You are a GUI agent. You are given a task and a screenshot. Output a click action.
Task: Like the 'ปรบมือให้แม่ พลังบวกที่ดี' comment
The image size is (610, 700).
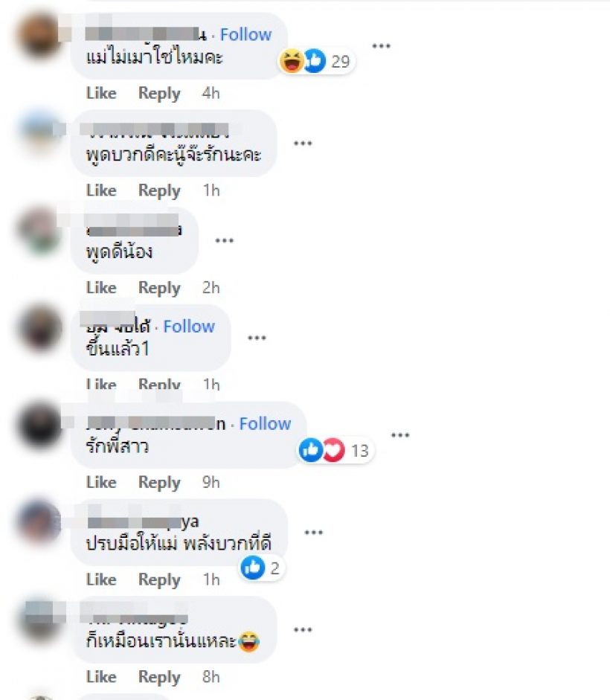[101, 579]
